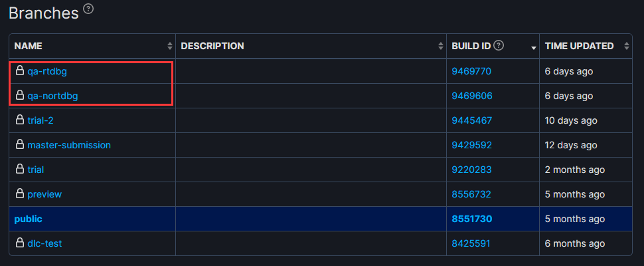Sort by TIME UPDATED column arrows
The height and width of the screenshot is (266, 644).
pos(626,46)
